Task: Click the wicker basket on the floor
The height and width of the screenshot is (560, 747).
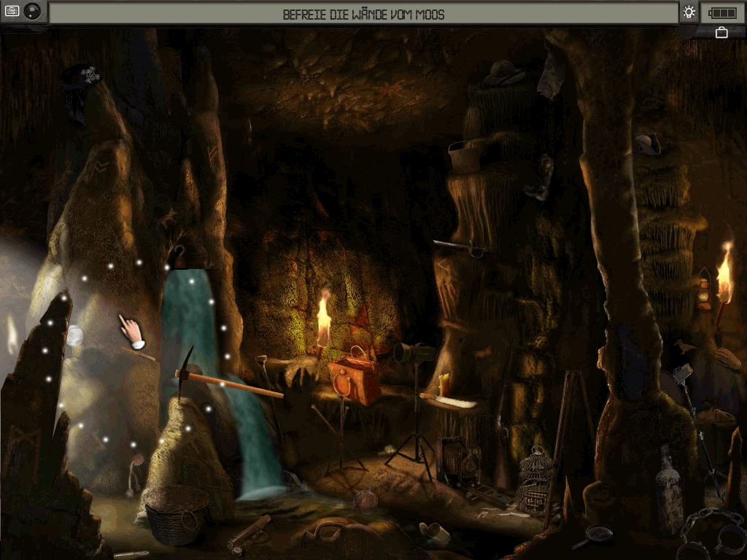Action: point(175,513)
